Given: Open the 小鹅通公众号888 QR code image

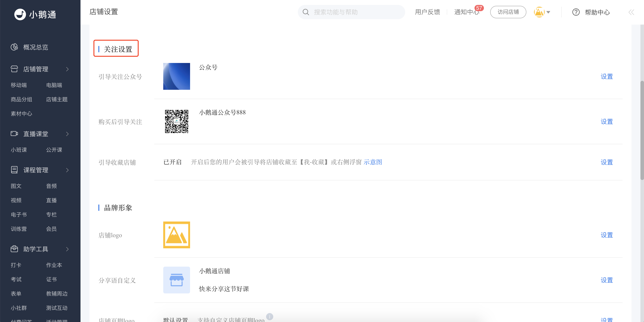Looking at the screenshot, I should click(x=176, y=121).
